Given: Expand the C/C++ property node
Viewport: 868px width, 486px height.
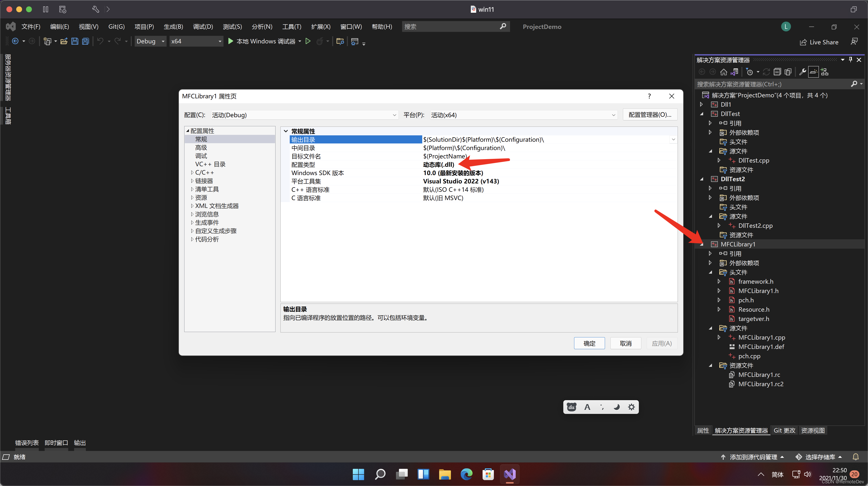Looking at the screenshot, I should point(192,172).
